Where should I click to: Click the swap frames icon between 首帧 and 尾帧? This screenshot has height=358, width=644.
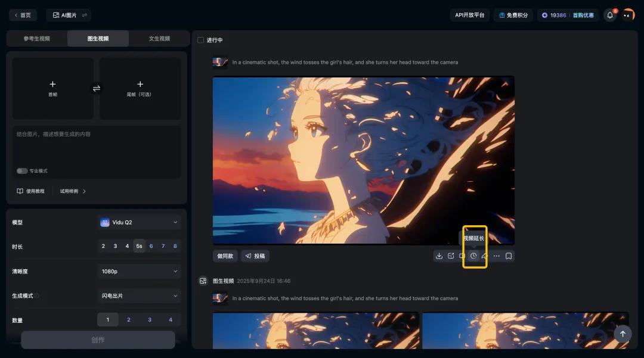click(x=97, y=88)
